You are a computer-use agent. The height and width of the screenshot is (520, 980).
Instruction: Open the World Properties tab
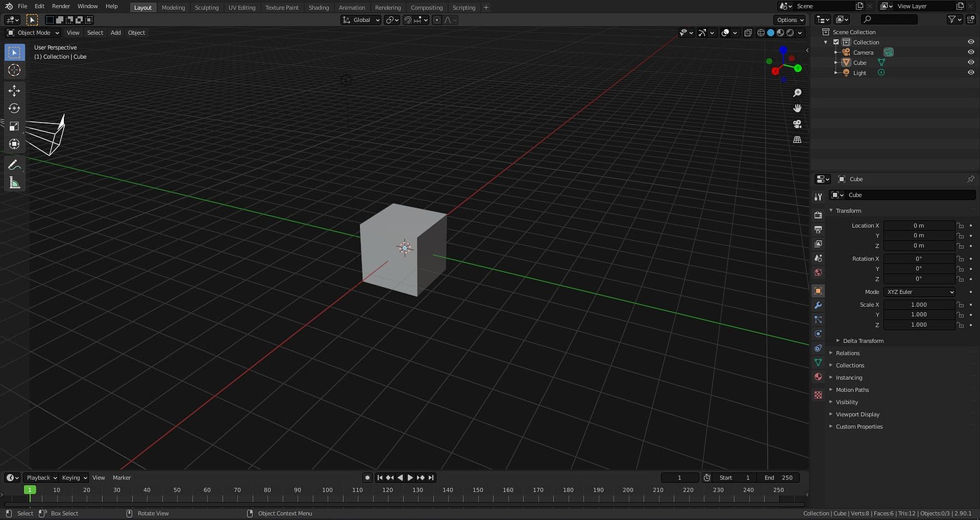tap(817, 271)
